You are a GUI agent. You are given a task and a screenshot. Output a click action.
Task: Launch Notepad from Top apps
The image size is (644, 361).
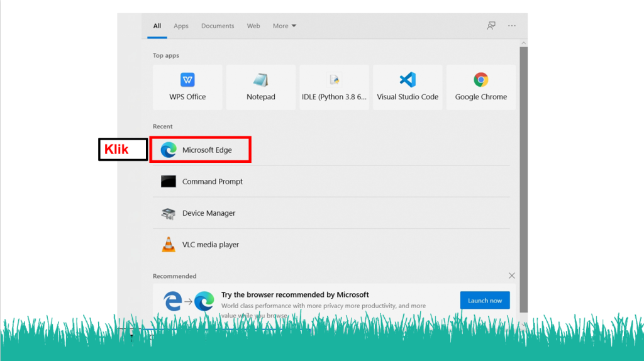260,87
